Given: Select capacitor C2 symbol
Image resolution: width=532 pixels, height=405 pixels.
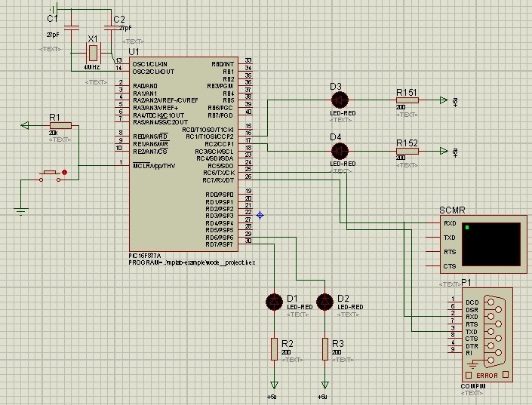Looking at the screenshot, I should pos(112,27).
